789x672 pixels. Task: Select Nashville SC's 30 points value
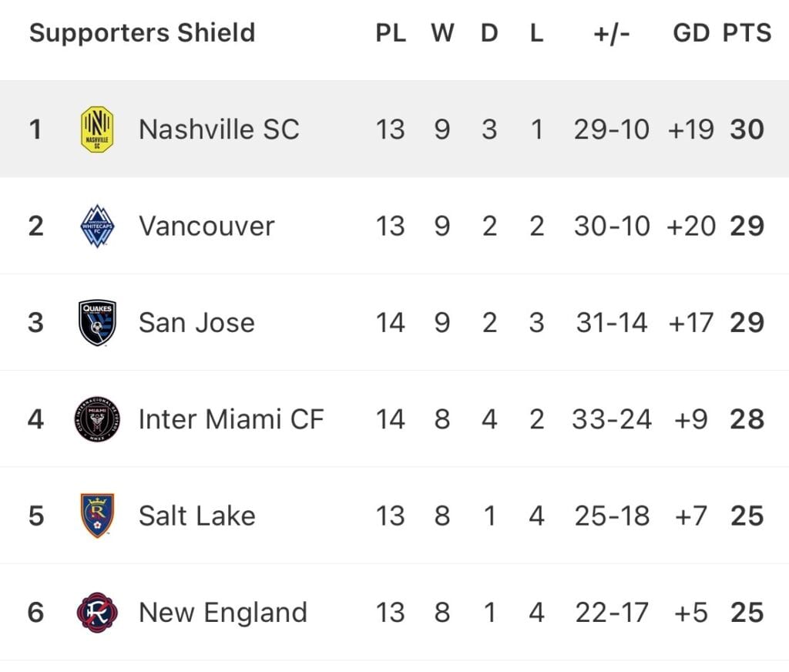tap(747, 129)
